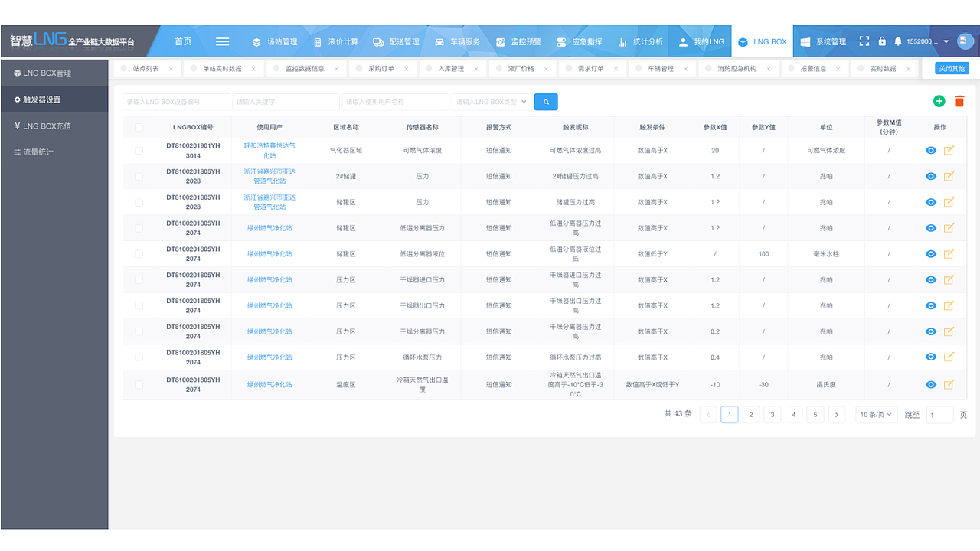Go to page 5 in pagination
The image size is (980, 551).
click(x=815, y=415)
